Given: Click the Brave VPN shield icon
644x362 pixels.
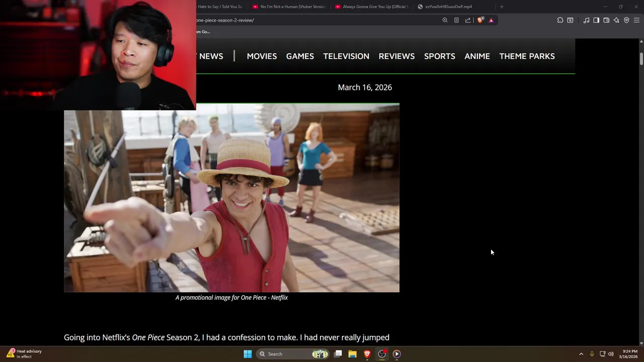Looking at the screenshot, I should (626, 20).
